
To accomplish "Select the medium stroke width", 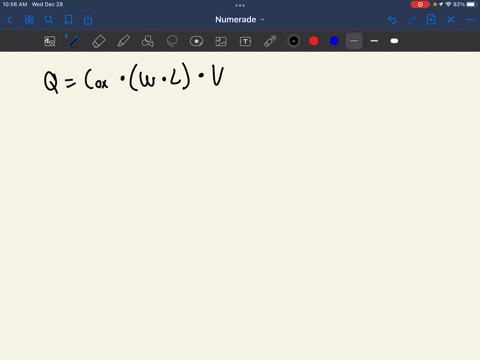I will [374, 41].
